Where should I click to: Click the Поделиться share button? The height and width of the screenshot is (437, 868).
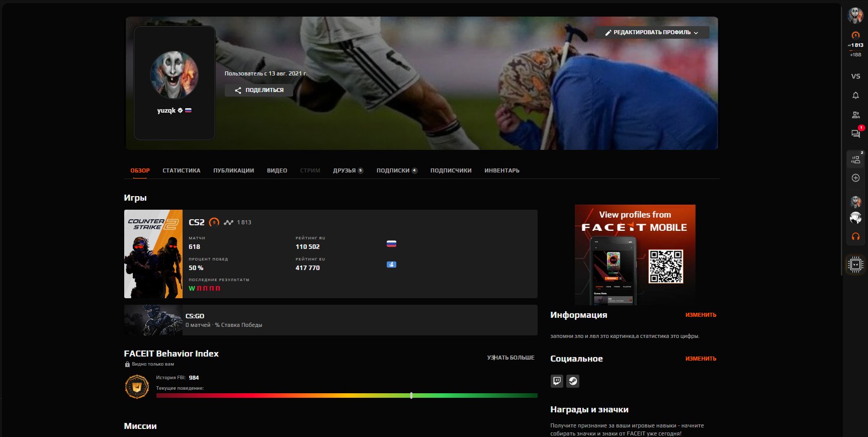coord(259,90)
